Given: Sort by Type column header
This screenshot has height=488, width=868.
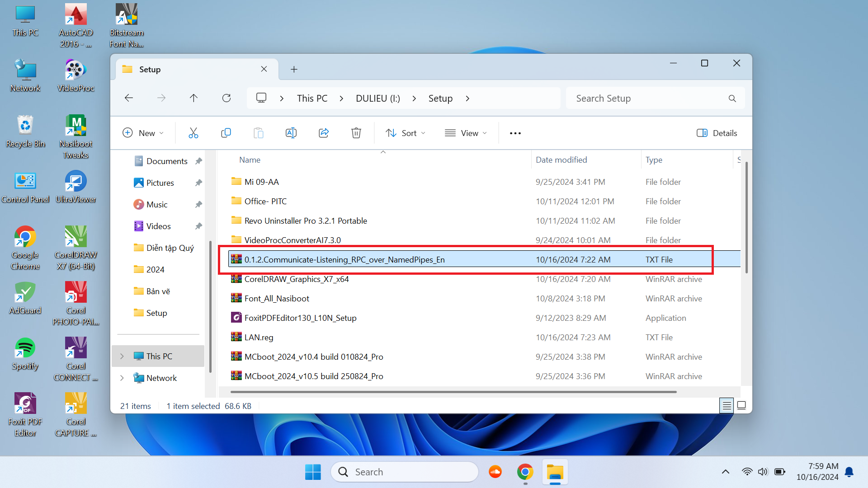Looking at the screenshot, I should (654, 160).
